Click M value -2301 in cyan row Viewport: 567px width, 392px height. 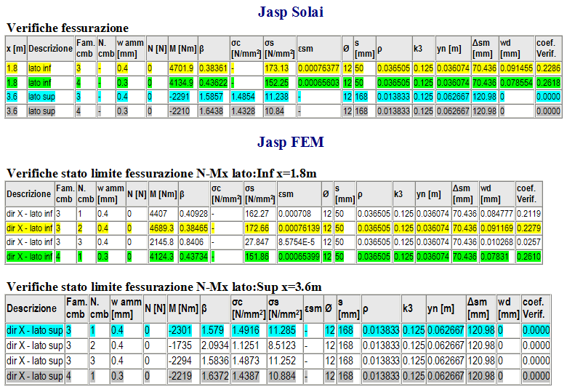[x=180, y=330]
